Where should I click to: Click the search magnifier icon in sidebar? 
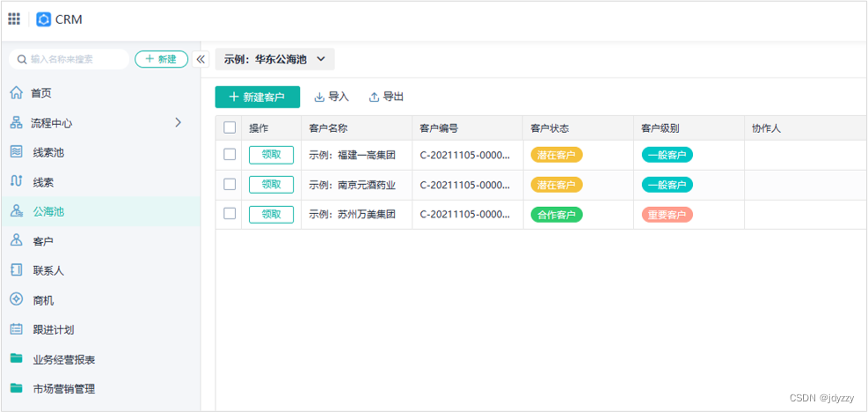pos(22,59)
